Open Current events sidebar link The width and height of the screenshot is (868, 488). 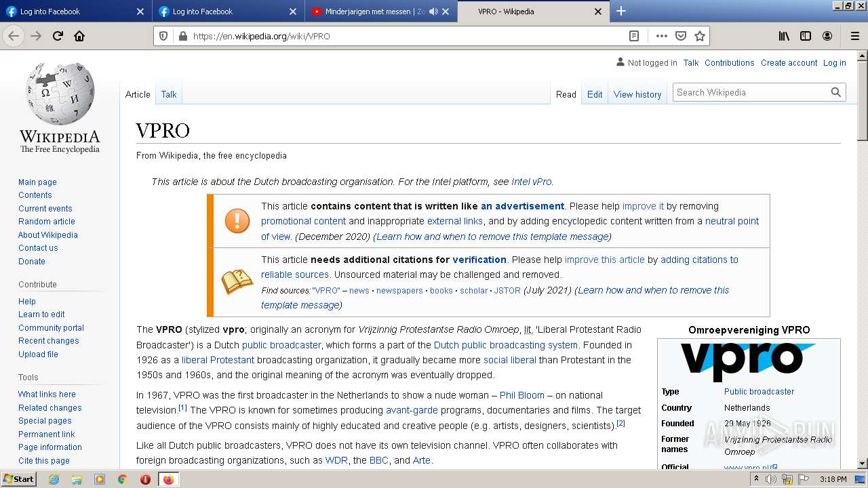click(45, 209)
